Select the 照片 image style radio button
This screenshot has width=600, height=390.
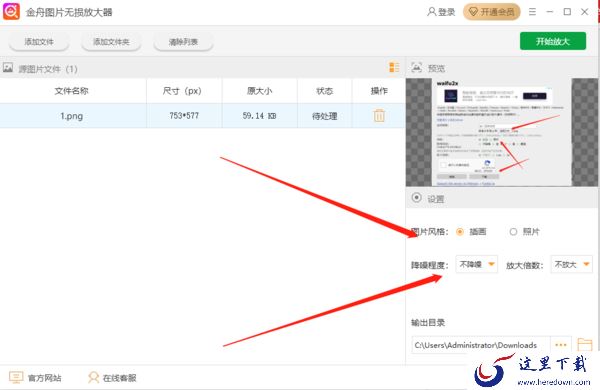coord(513,232)
